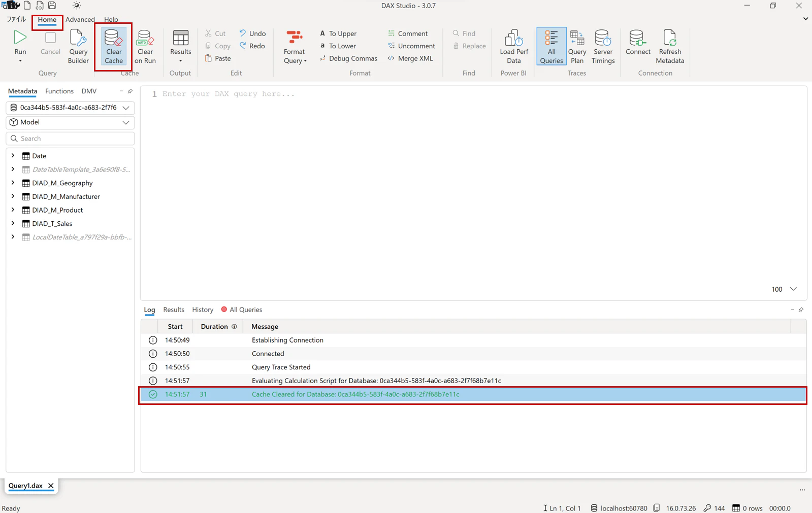This screenshot has width=812, height=513.
Task: Click the Debug Commas button
Action: (348, 58)
